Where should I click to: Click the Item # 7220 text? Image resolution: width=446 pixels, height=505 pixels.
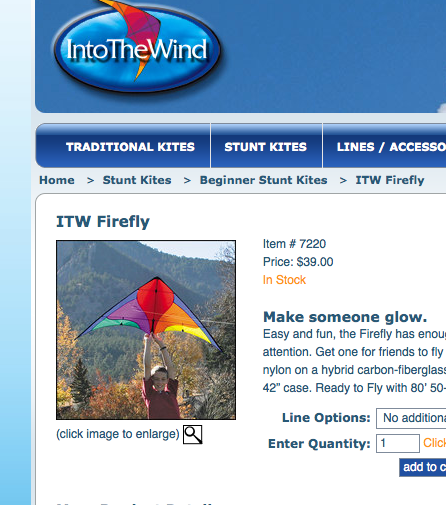point(294,244)
